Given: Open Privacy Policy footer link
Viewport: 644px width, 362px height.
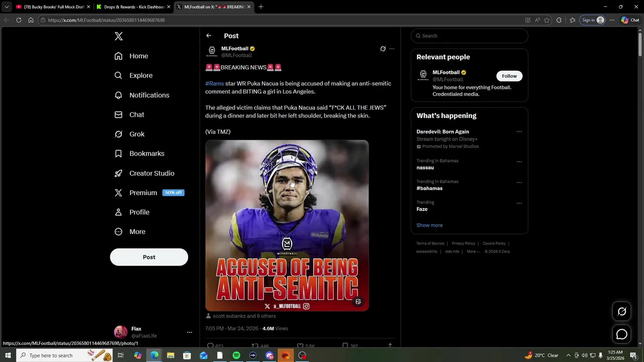Looking at the screenshot, I should coord(463,243).
